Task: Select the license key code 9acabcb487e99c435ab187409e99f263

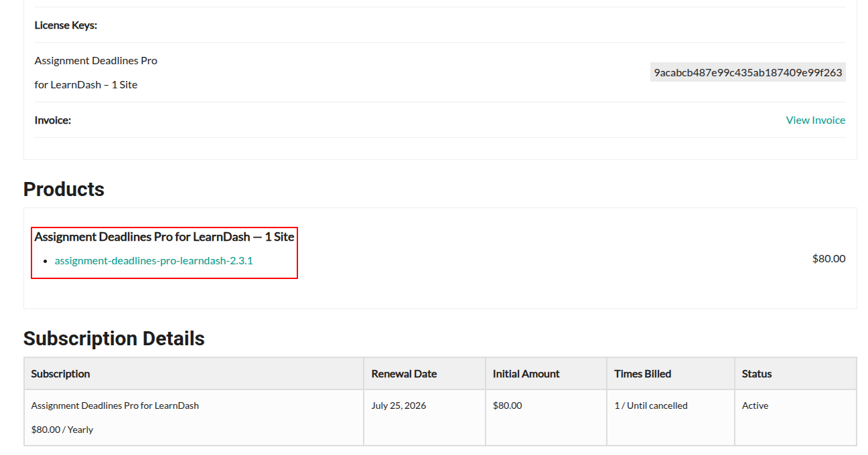Action: 748,72
